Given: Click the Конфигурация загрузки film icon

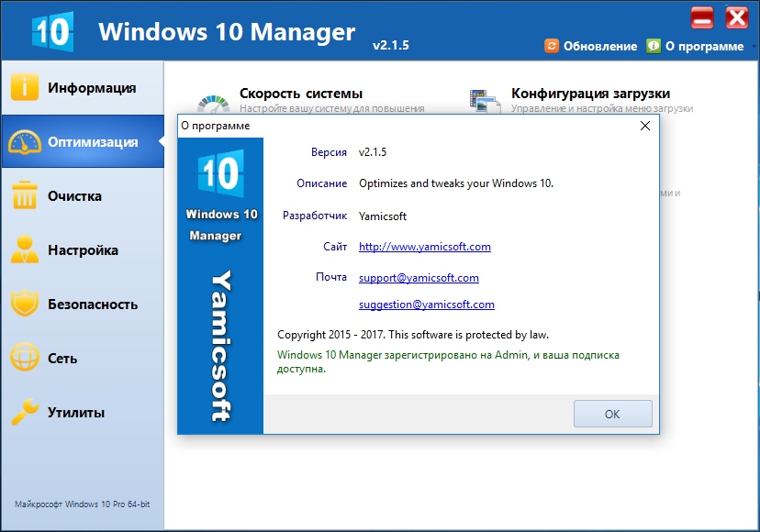Looking at the screenshot, I should (x=485, y=101).
